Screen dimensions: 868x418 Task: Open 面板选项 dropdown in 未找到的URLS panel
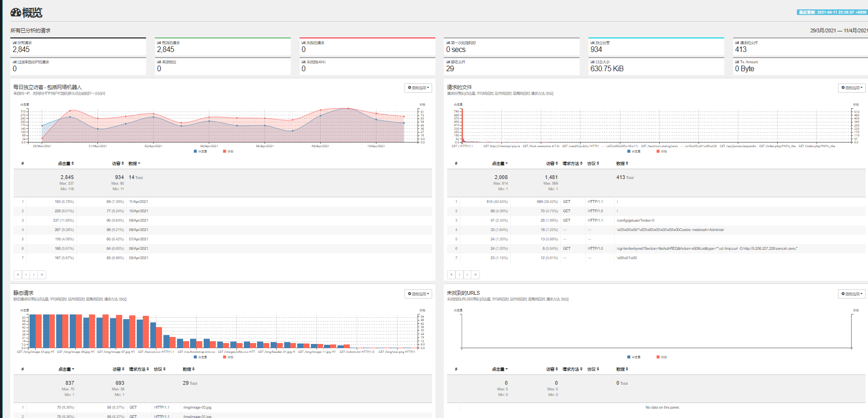point(852,294)
